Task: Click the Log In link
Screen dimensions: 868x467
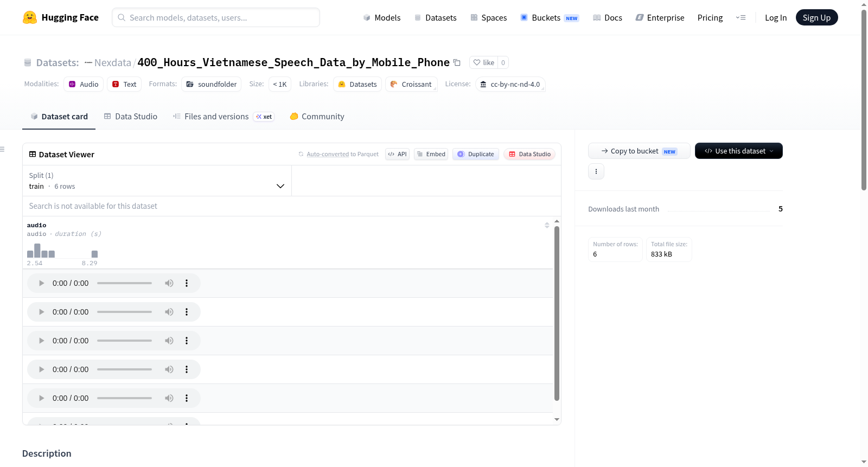Action: pos(776,17)
